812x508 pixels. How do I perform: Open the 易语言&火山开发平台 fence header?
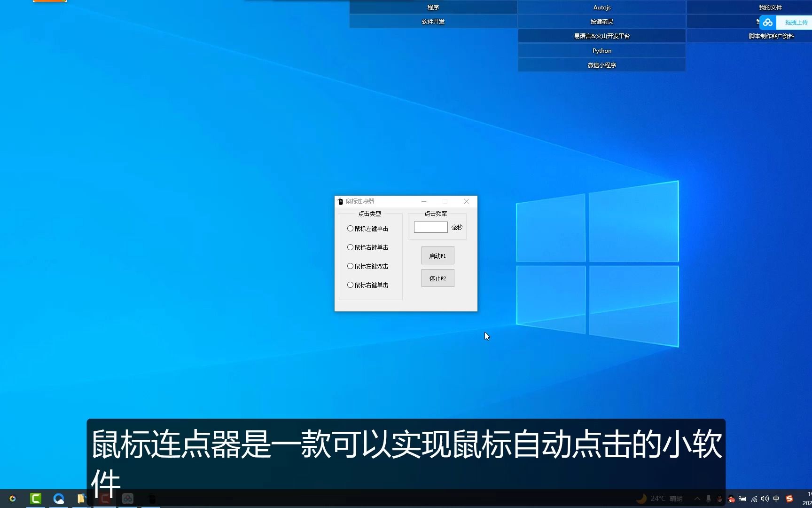coord(602,36)
